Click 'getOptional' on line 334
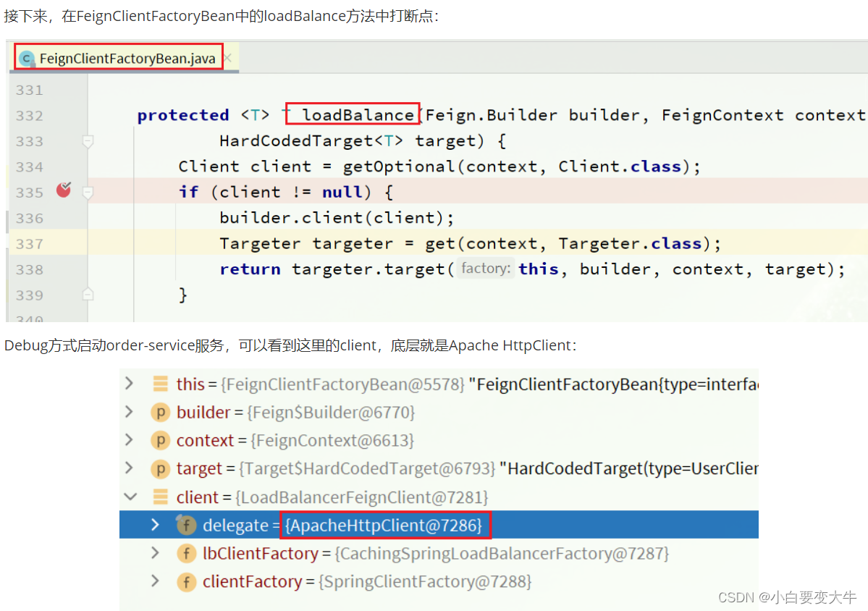868x611 pixels. tap(399, 167)
